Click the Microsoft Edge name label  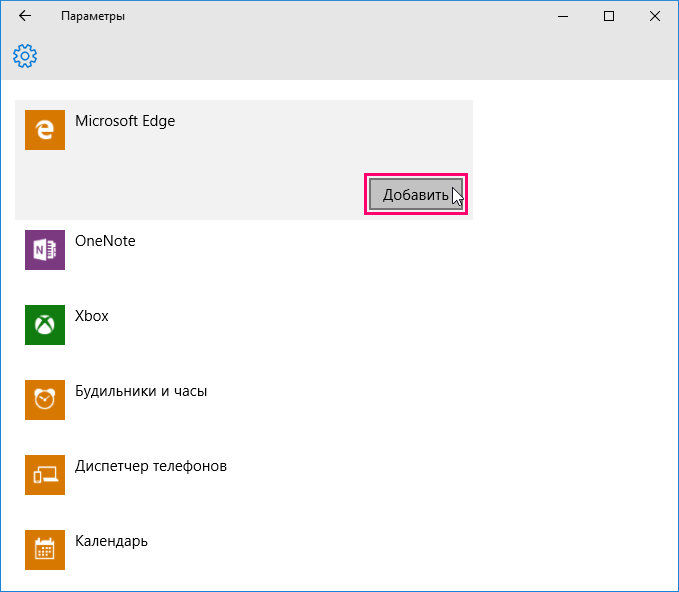125,121
